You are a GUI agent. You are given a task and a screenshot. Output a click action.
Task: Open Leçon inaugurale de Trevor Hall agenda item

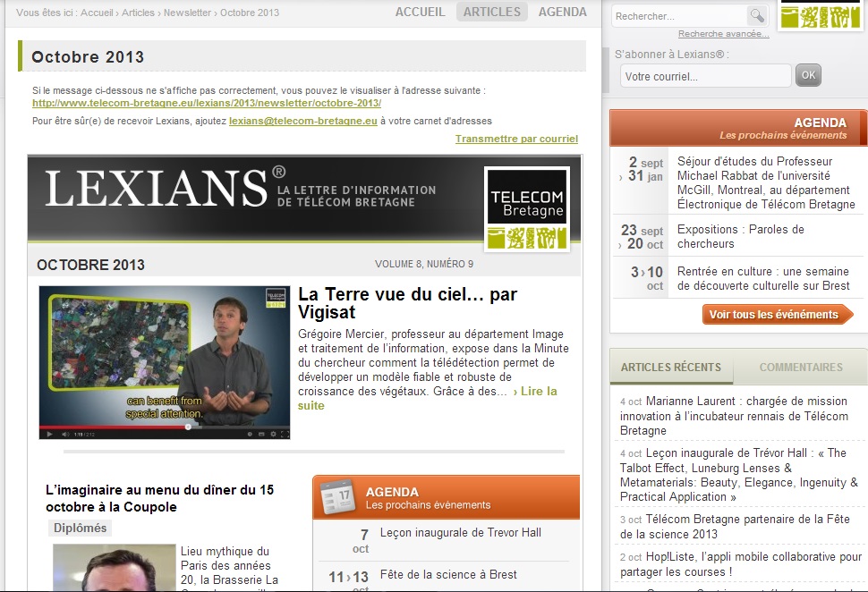click(x=461, y=532)
